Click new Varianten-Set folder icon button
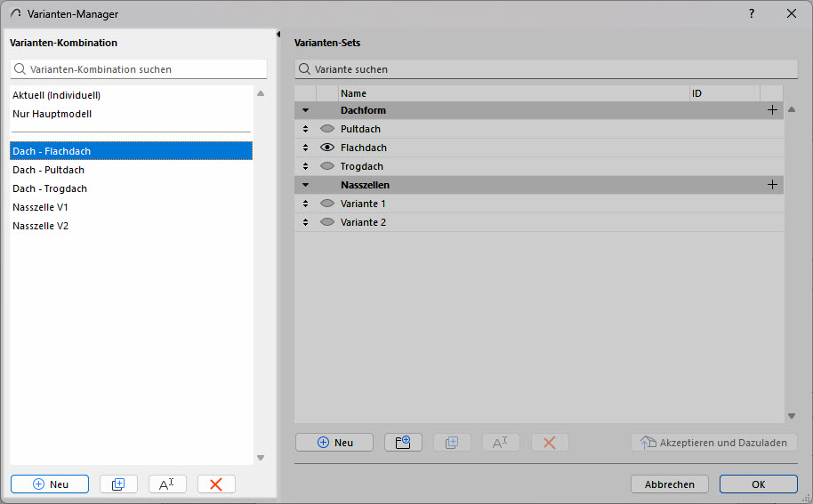 pos(403,443)
